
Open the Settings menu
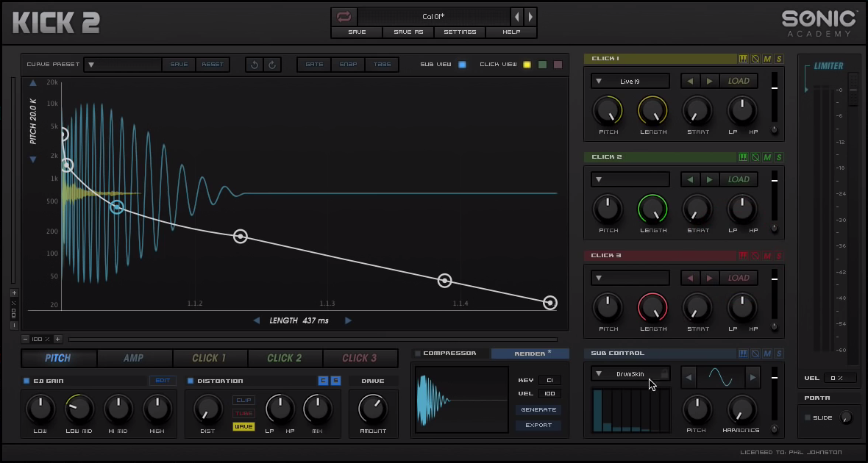[460, 32]
